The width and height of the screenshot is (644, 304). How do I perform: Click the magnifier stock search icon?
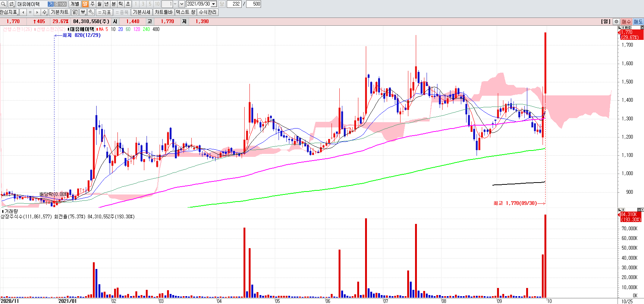coord(3,4)
